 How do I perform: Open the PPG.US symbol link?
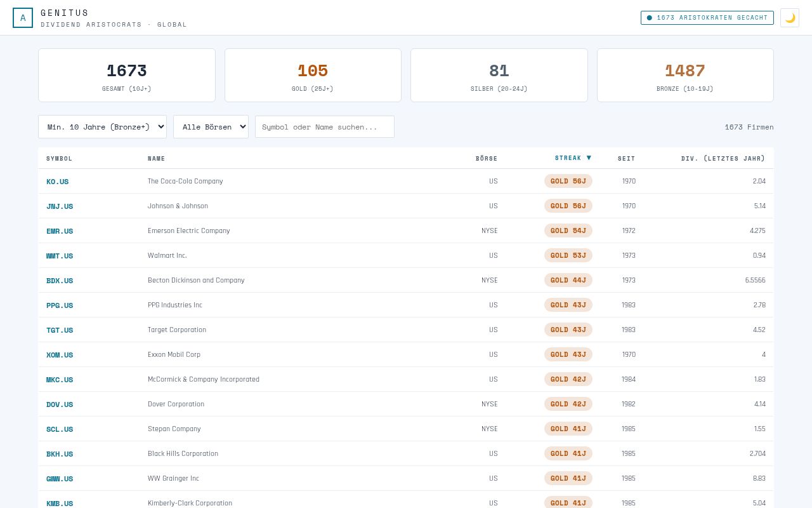tap(60, 305)
